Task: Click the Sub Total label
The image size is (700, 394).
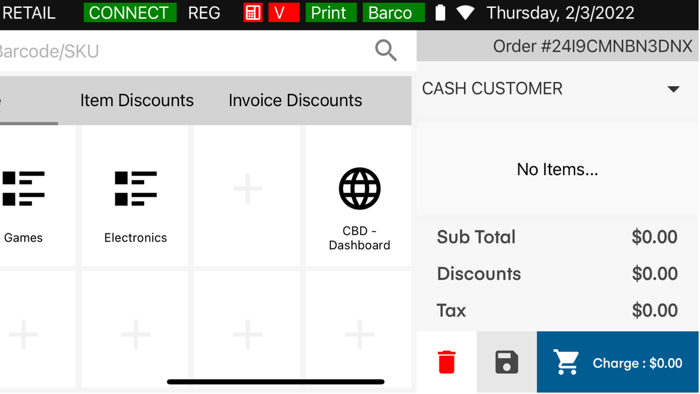Action: point(476,237)
